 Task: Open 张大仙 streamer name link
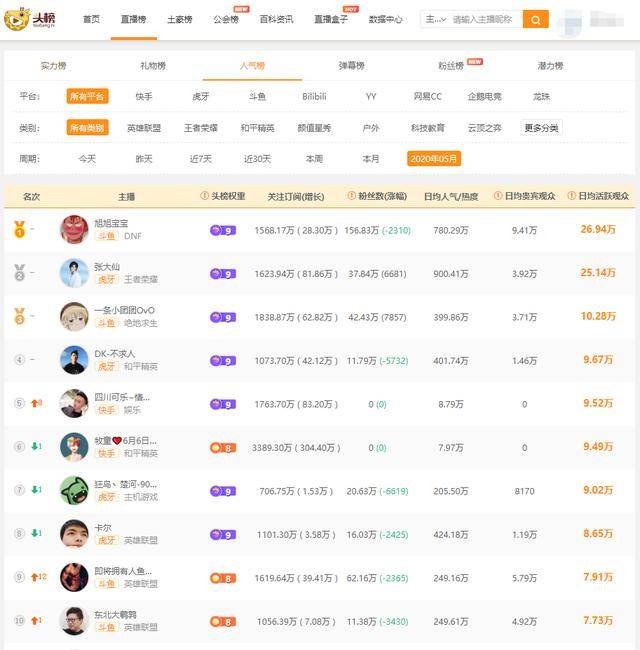coord(107,267)
